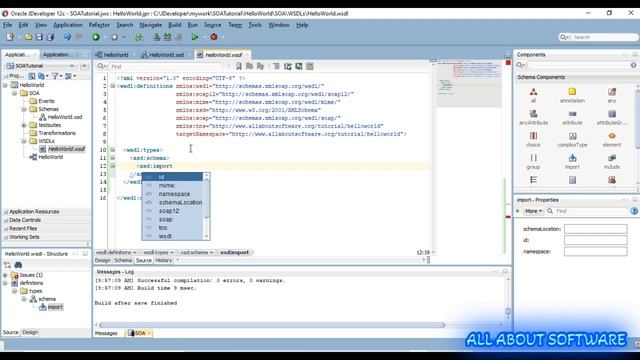
Task: Click the green circular Back navigation icon
Action: (x=96, y=37)
